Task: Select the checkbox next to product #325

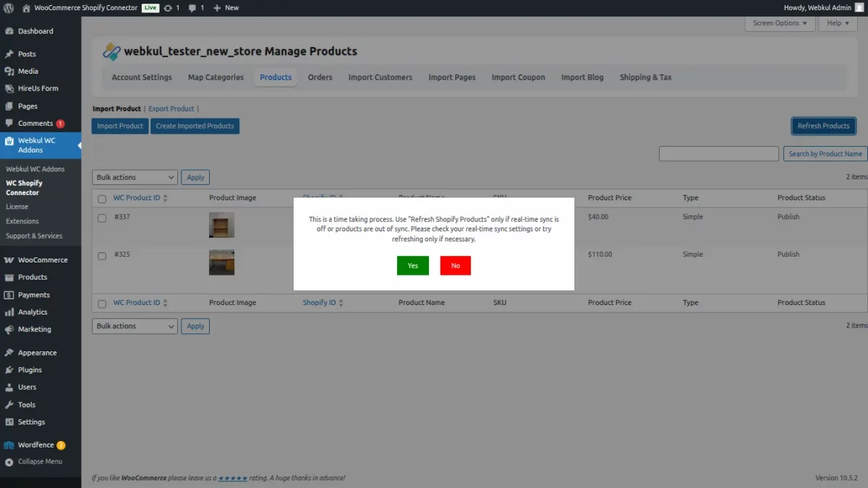Action: point(101,255)
